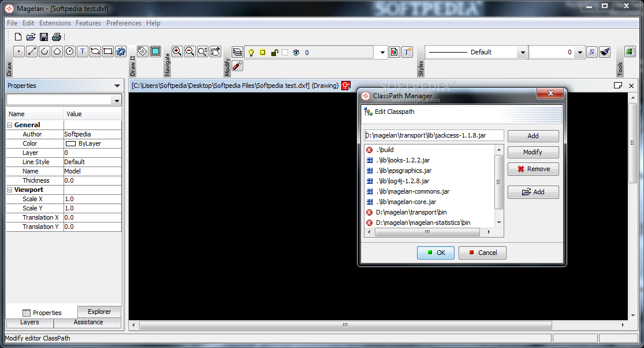Open the line weight 0 dropdown
The height and width of the screenshot is (348, 644).
[x=579, y=52]
